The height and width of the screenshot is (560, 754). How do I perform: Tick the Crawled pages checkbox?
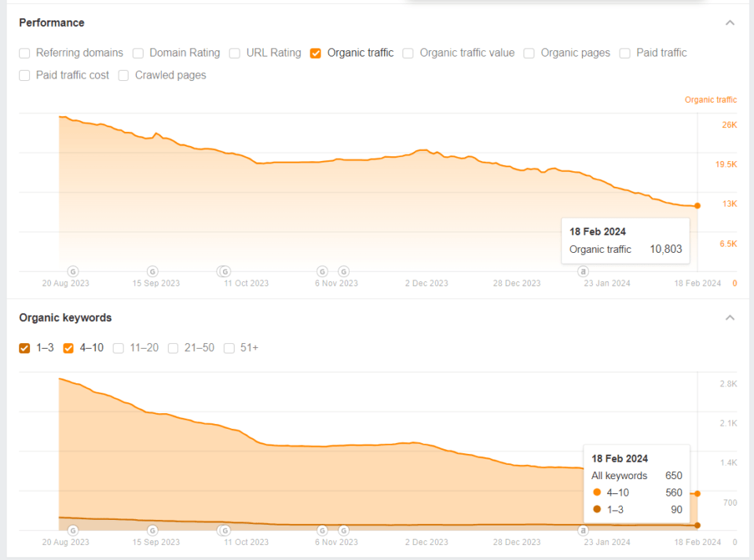pos(123,75)
